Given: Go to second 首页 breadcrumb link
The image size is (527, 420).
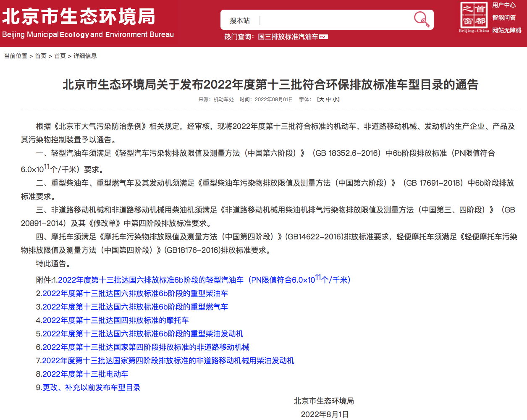Looking at the screenshot, I should 60,56.
